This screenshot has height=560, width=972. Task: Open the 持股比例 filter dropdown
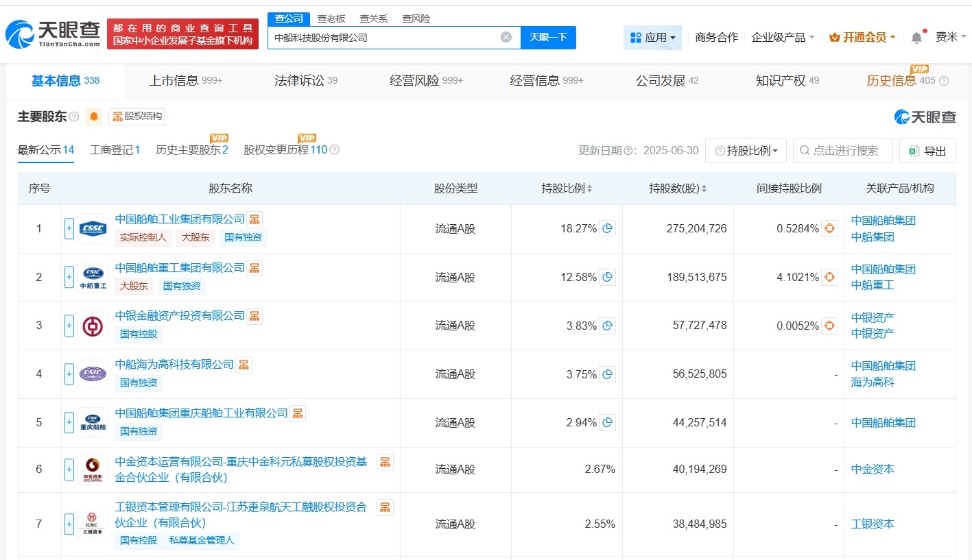[x=746, y=150]
